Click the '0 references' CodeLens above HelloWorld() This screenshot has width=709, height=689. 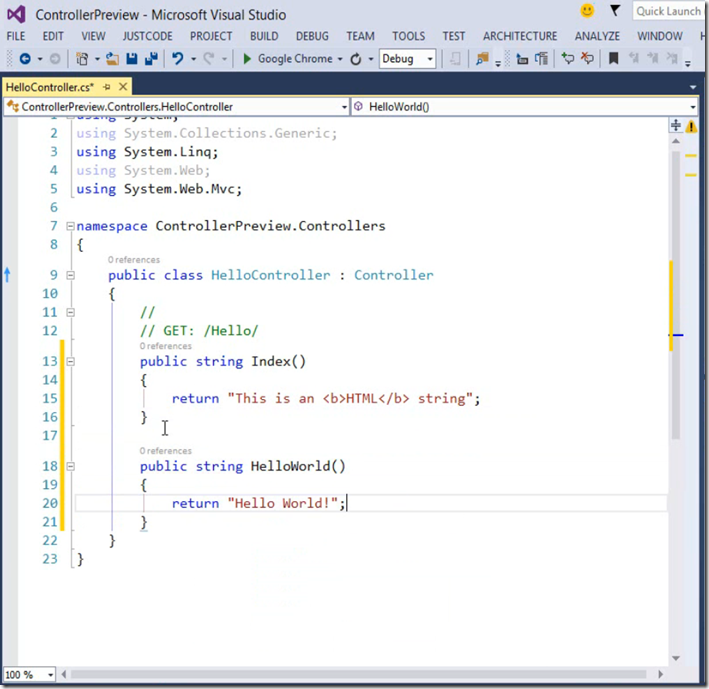(x=165, y=451)
